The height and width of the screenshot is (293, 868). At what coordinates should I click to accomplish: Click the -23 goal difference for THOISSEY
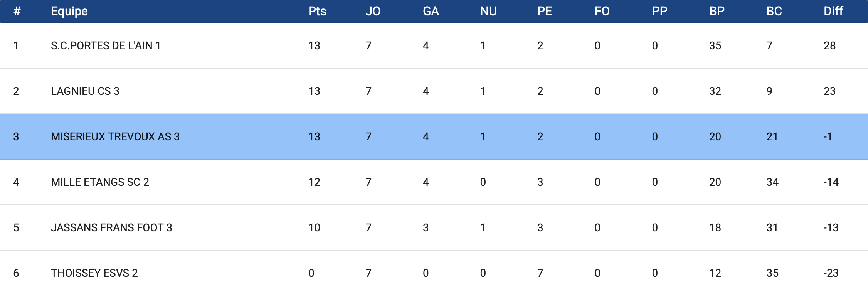pyautogui.click(x=831, y=273)
